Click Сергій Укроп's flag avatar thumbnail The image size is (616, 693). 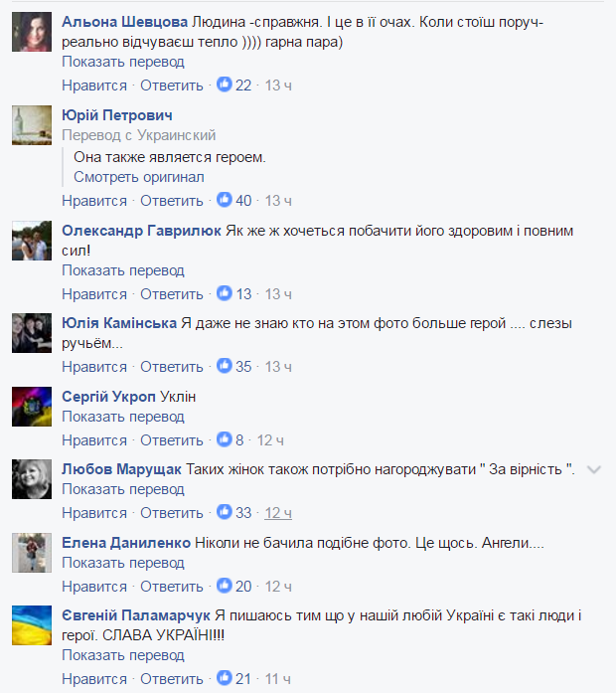(32, 407)
